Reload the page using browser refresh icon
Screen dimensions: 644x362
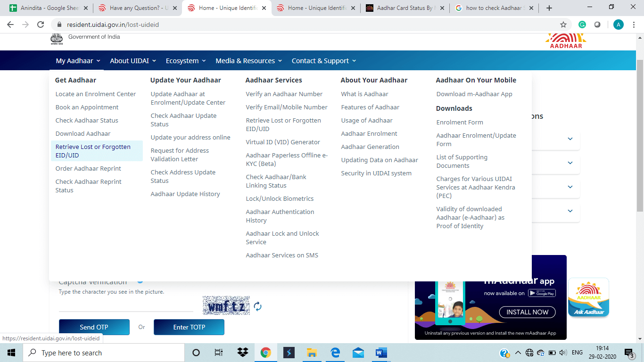click(41, 25)
